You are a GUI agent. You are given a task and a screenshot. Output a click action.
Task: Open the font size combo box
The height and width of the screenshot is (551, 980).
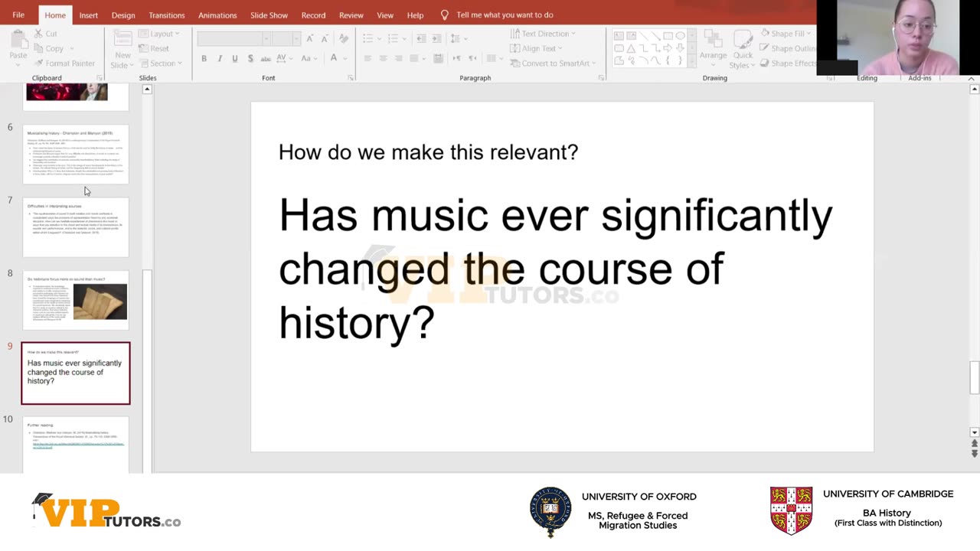point(286,38)
